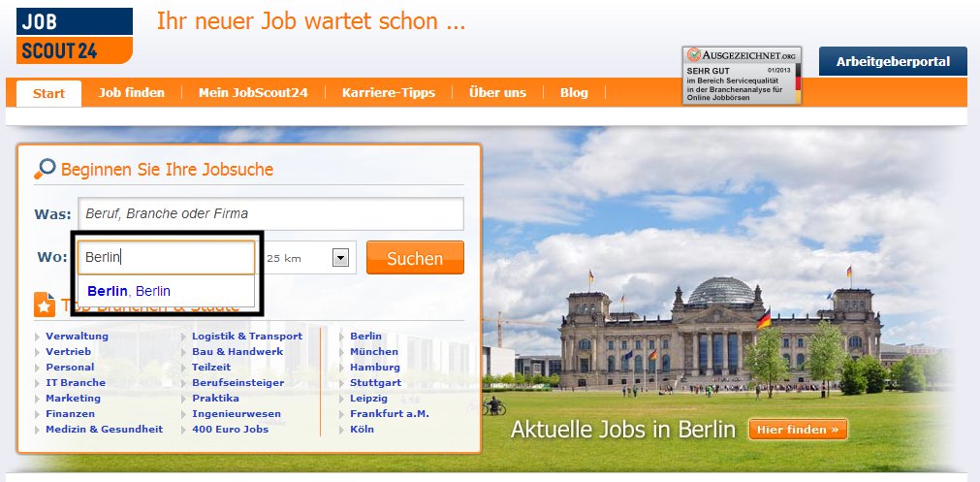Open the Karriere-Tipps menu item
The image size is (980, 482).
(x=388, y=93)
